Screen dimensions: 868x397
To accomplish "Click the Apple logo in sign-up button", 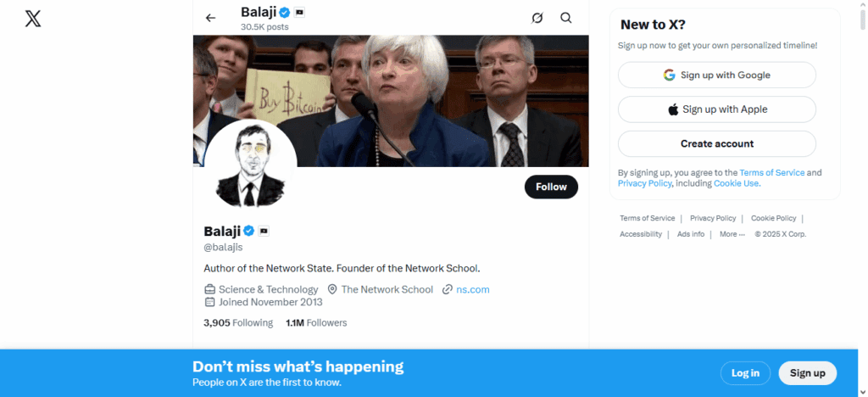I will [x=673, y=109].
